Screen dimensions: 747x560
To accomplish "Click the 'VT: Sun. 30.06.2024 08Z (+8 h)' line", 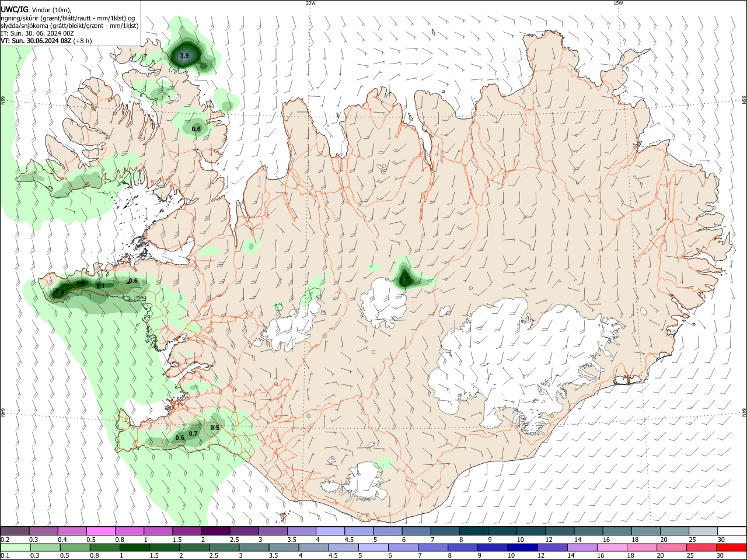I will click(46, 41).
